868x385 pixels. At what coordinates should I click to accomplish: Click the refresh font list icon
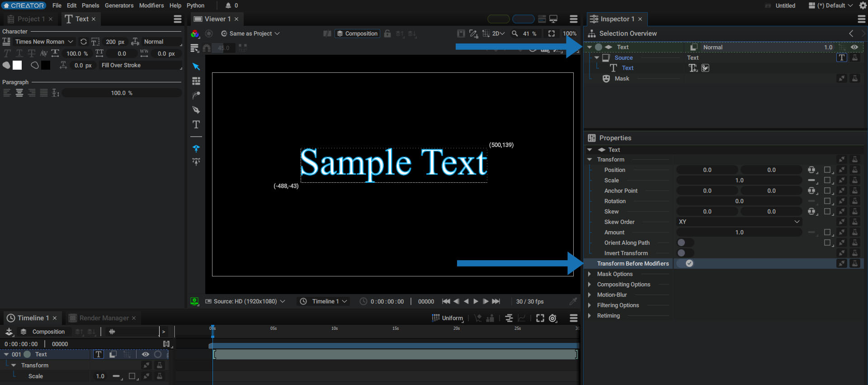tap(84, 42)
